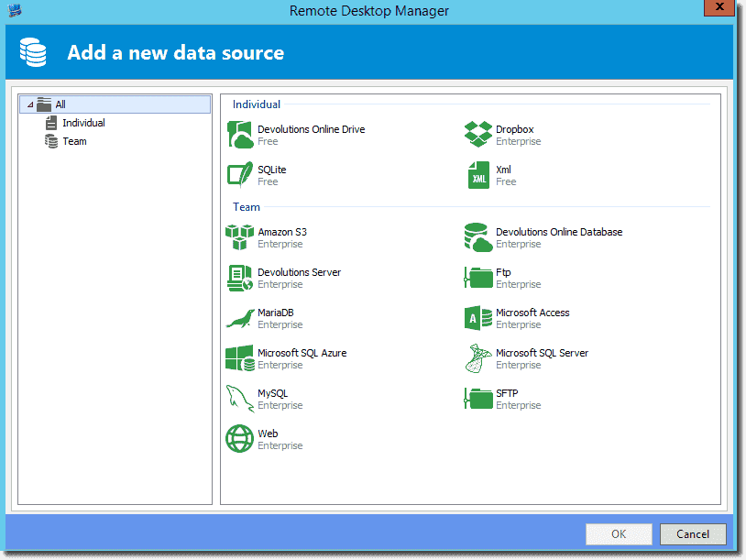
Task: Collapse the All tree node arrow
Action: click(30, 104)
